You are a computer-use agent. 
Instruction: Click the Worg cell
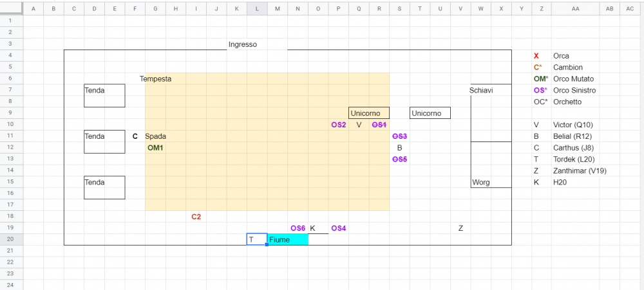(481, 183)
